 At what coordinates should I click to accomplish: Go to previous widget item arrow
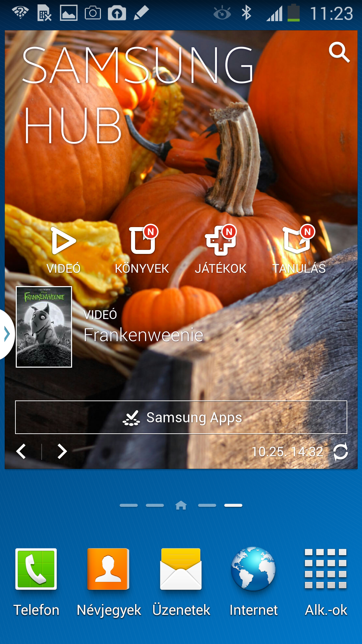21,451
